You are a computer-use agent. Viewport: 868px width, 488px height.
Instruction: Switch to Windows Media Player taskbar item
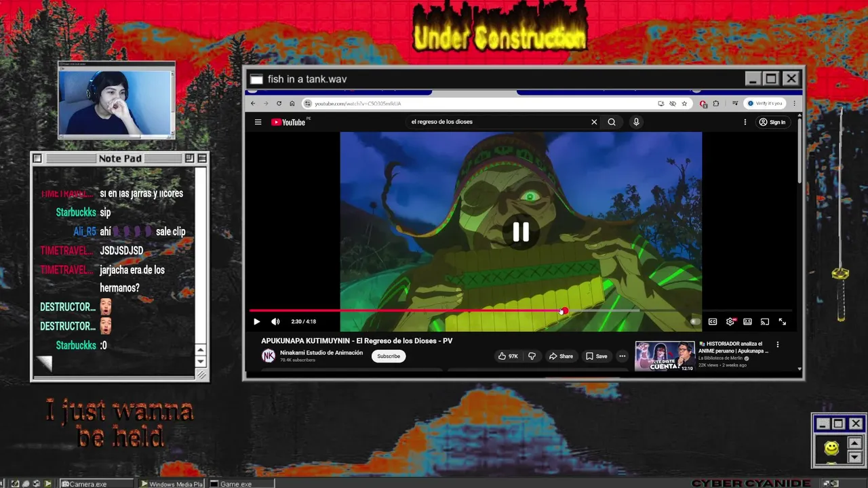[172, 484]
